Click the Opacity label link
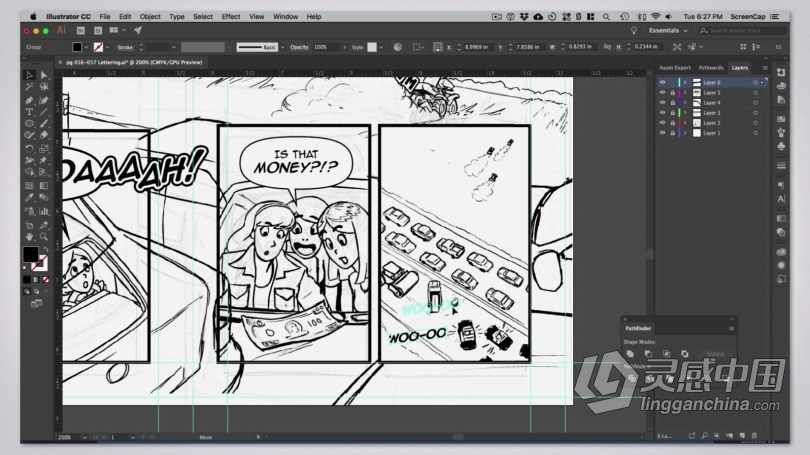 [299, 47]
